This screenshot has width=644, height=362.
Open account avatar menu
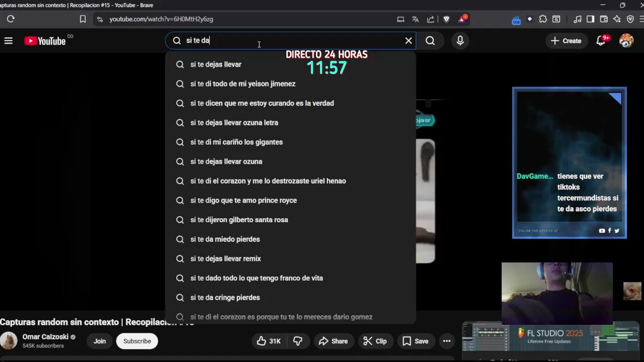626,41
